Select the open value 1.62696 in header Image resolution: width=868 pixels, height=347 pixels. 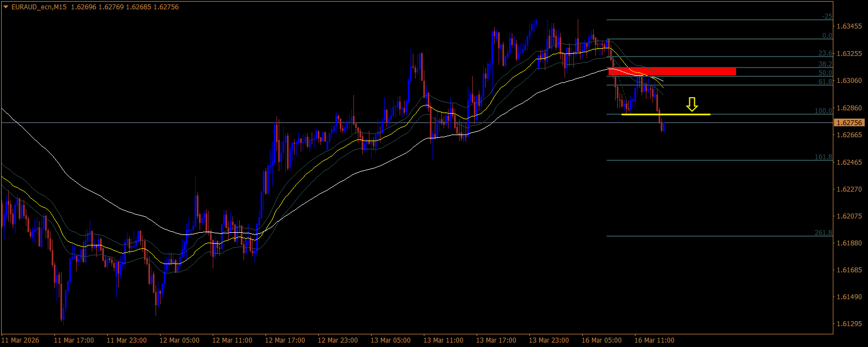click(83, 7)
